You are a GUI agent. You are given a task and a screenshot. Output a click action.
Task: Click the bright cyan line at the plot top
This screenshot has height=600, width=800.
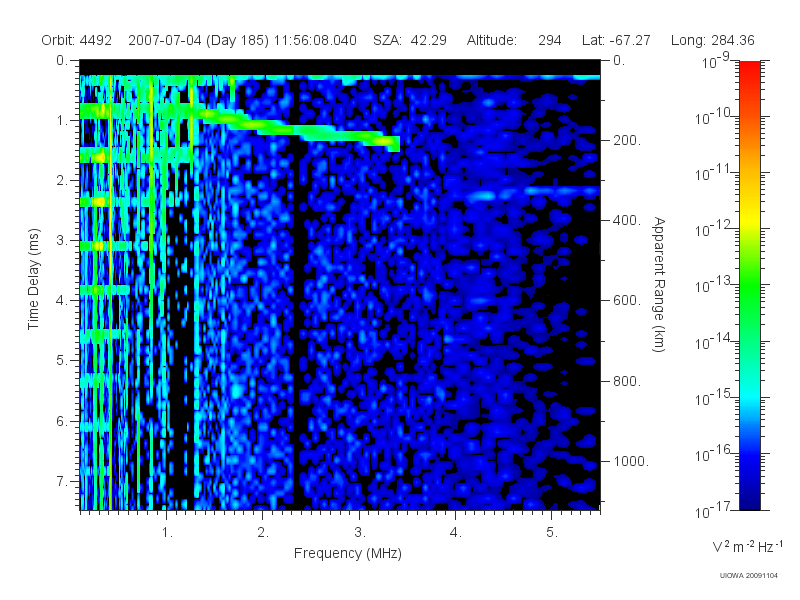[339, 78]
